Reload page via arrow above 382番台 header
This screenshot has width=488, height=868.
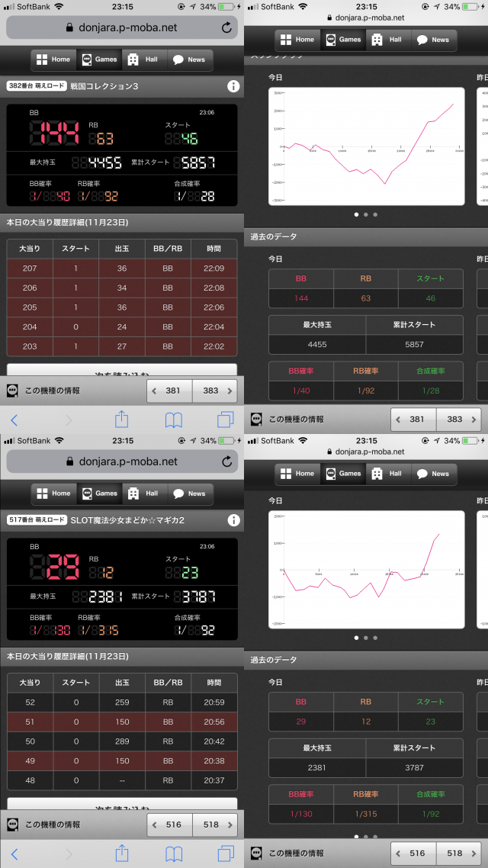coord(226,28)
